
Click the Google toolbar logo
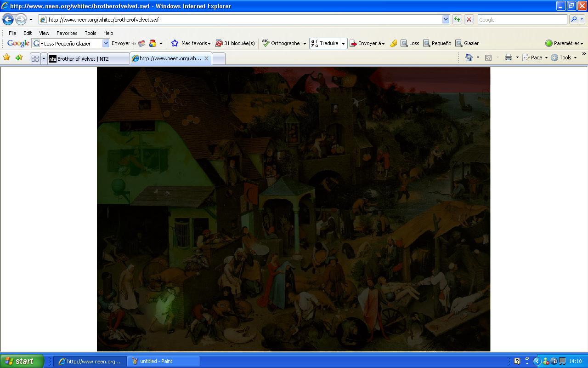(18, 43)
